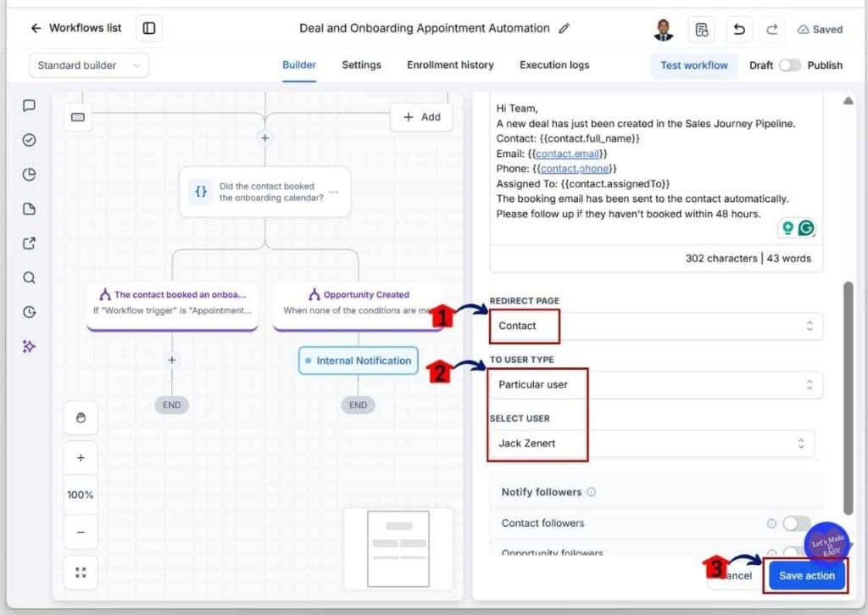Image resolution: width=868 pixels, height=615 pixels.
Task: Open the search sidebar icon
Action: [30, 277]
